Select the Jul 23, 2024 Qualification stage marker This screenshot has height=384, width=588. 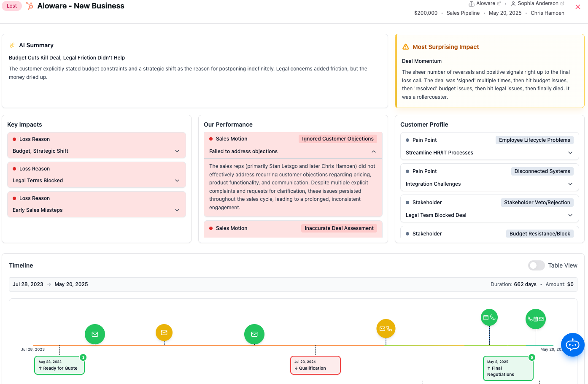point(315,365)
